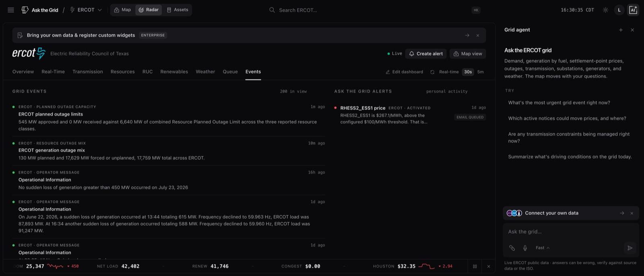The image size is (644, 276).
Task: Open the ERCOT generation outage mix event
Action: pos(169,151)
